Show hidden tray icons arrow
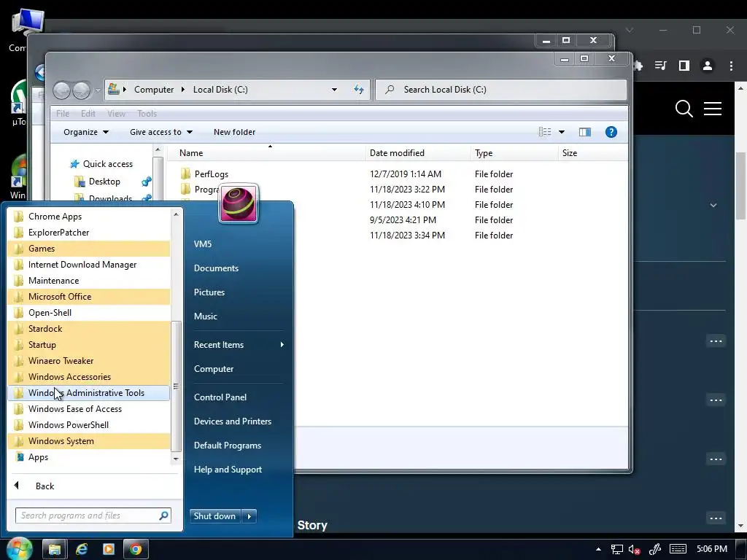Screen dimensions: 747x560 [x=598, y=549]
